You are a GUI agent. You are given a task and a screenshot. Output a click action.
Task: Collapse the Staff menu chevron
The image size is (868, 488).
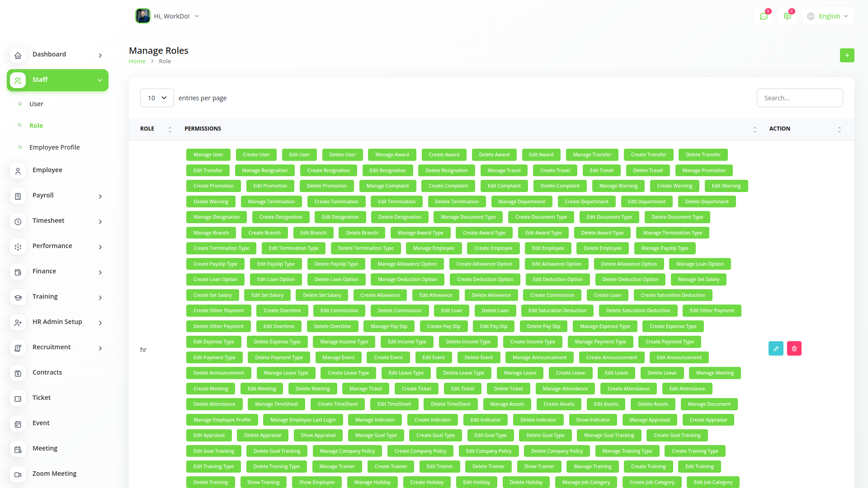click(x=99, y=80)
